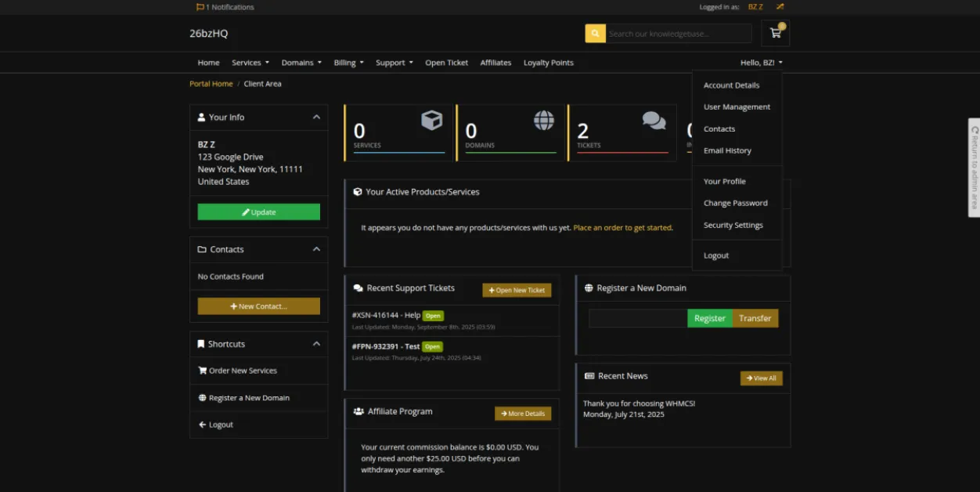Expand the Billing navigation dropdown

coord(348,63)
